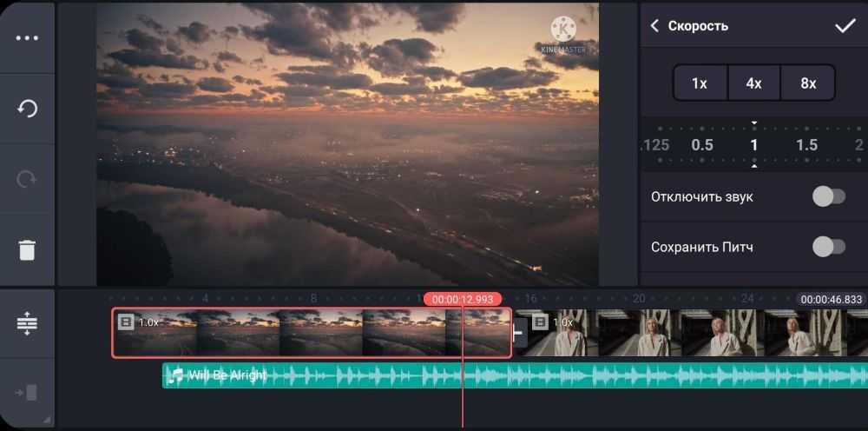
Task: Tap the transition plus icon between clips
Action: (x=519, y=332)
